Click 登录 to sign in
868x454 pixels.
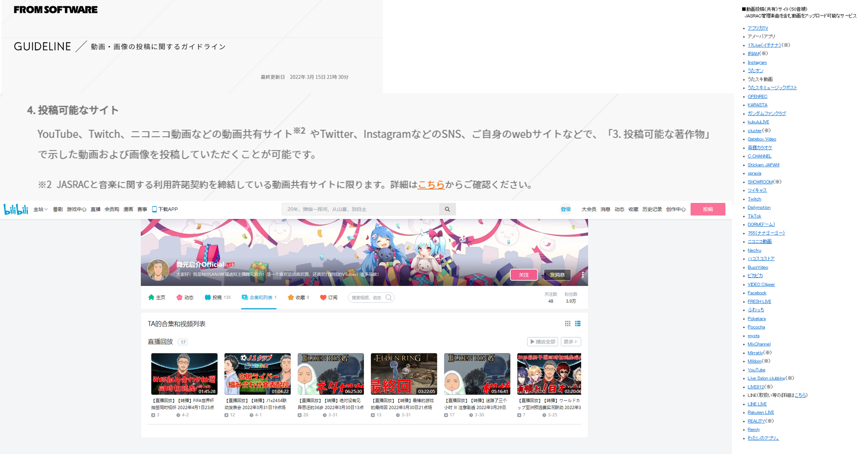[x=566, y=209]
